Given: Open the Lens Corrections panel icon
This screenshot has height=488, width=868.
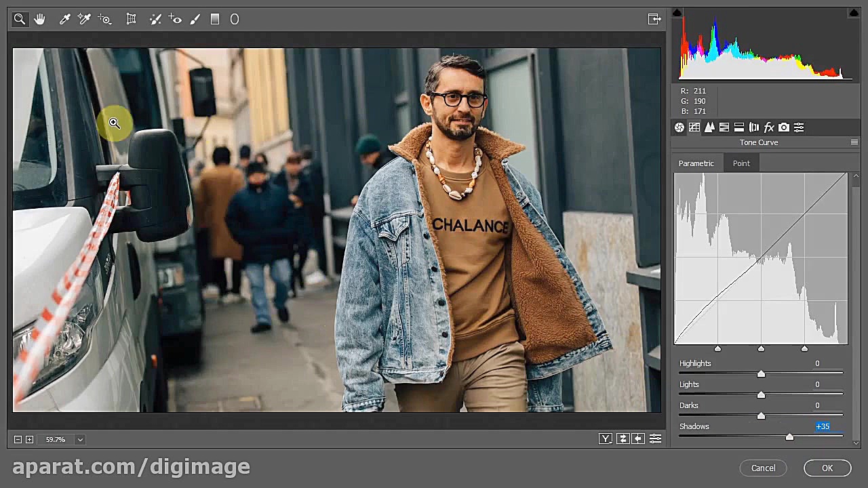Looking at the screenshot, I should (x=754, y=127).
